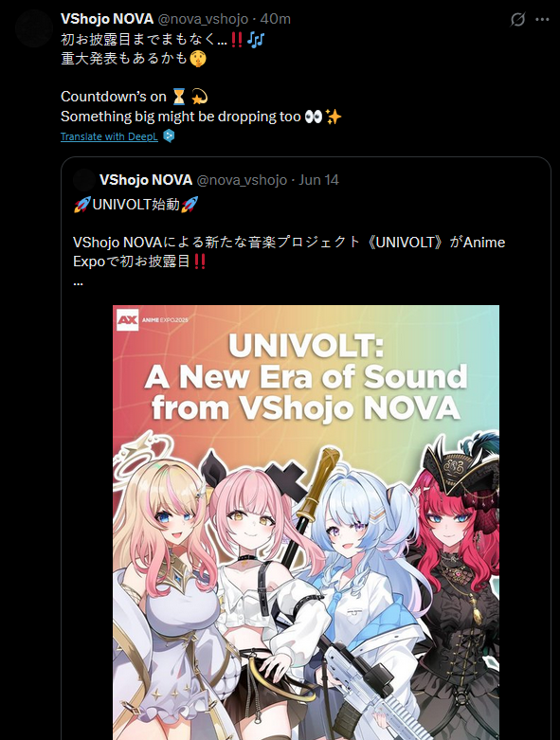Click the Jun 14 date on quoted tweet
560x740 pixels.
pos(319,180)
